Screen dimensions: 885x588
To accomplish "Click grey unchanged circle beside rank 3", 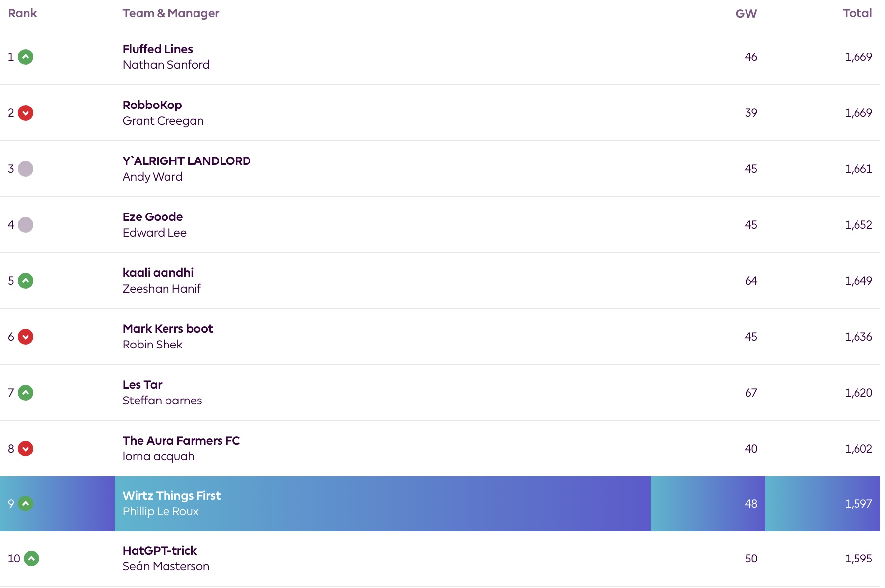I will pyautogui.click(x=26, y=169).
